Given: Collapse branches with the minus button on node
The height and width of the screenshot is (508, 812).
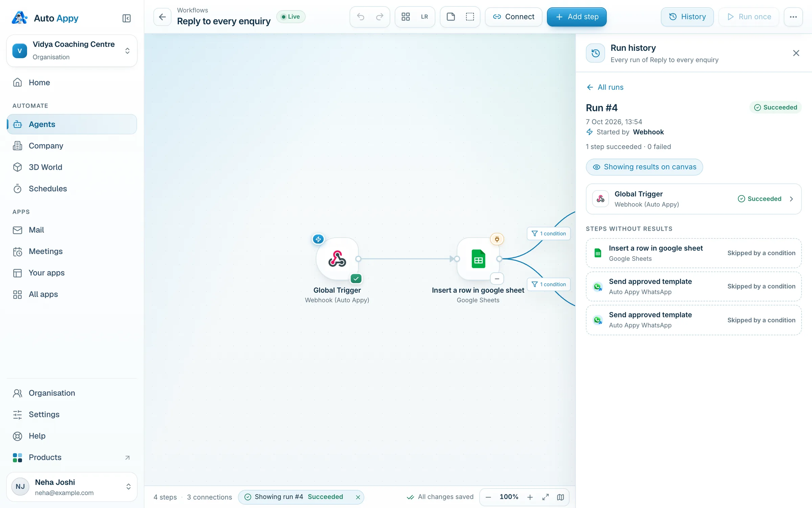Looking at the screenshot, I should click(x=497, y=279).
